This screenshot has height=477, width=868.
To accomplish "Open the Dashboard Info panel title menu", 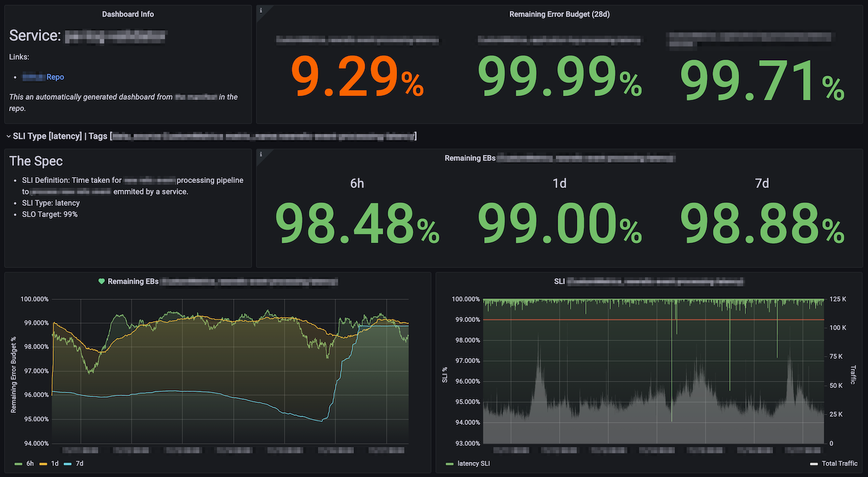I will point(128,14).
